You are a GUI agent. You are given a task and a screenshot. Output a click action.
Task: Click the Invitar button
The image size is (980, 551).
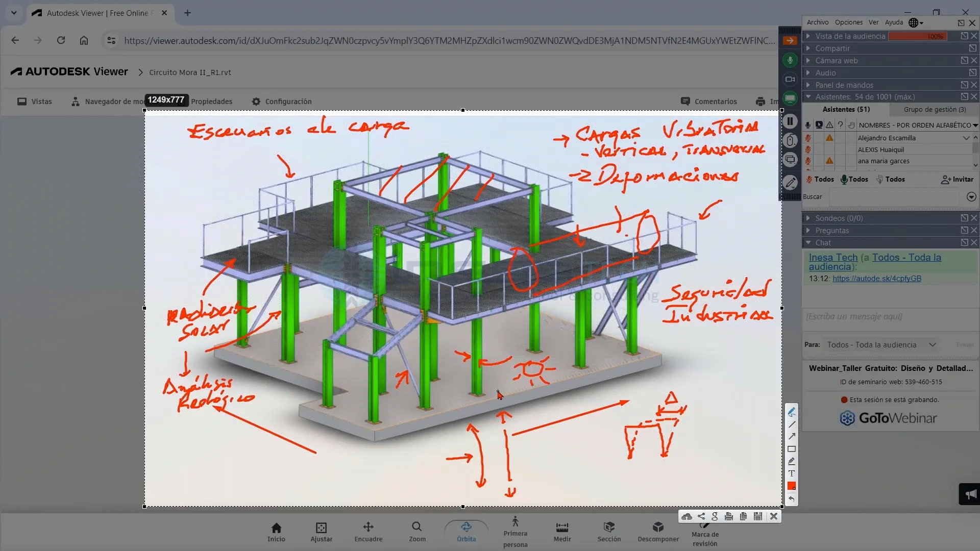958,180
